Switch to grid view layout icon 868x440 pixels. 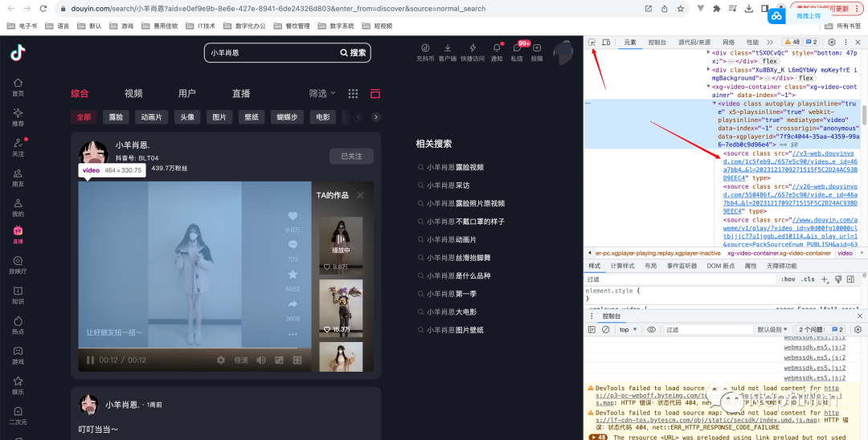coord(353,93)
